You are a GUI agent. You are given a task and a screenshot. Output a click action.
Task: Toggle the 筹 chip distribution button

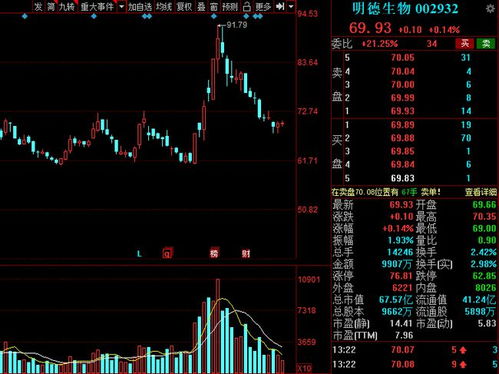(x=51, y=6)
